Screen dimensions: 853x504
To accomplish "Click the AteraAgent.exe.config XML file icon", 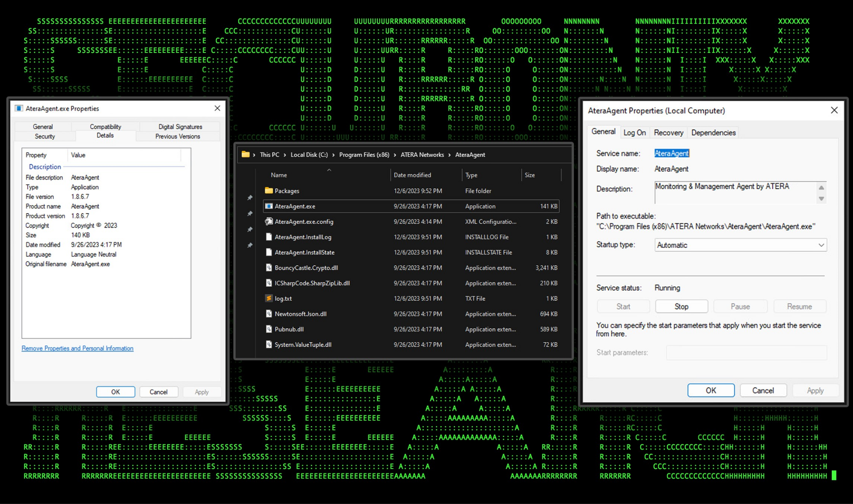I will pos(269,222).
